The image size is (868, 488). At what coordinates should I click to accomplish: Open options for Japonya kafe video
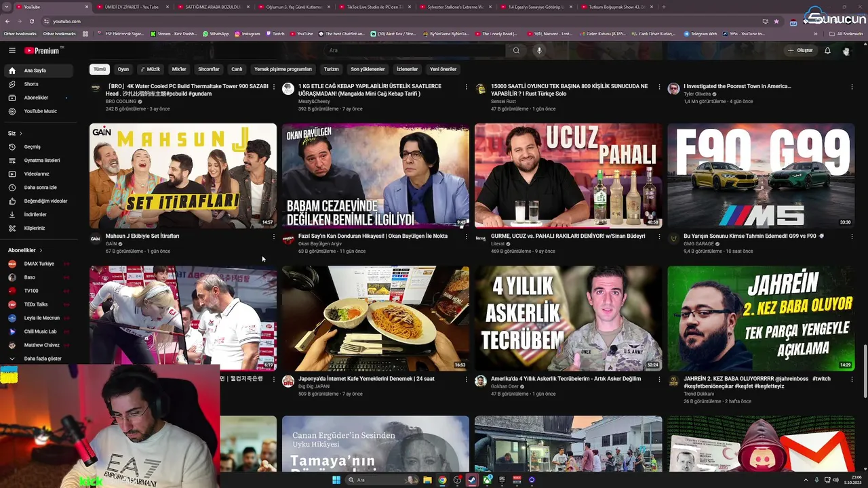pyautogui.click(x=467, y=380)
